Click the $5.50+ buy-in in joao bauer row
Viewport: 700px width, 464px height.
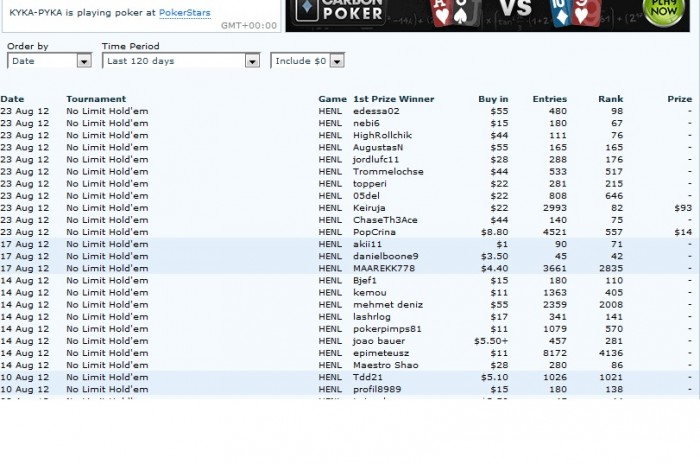point(491,340)
